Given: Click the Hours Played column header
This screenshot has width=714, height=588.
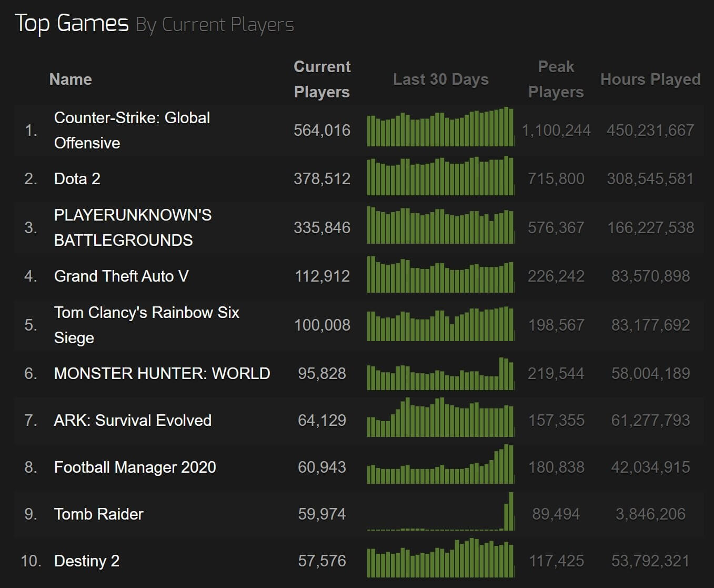Looking at the screenshot, I should [x=650, y=79].
